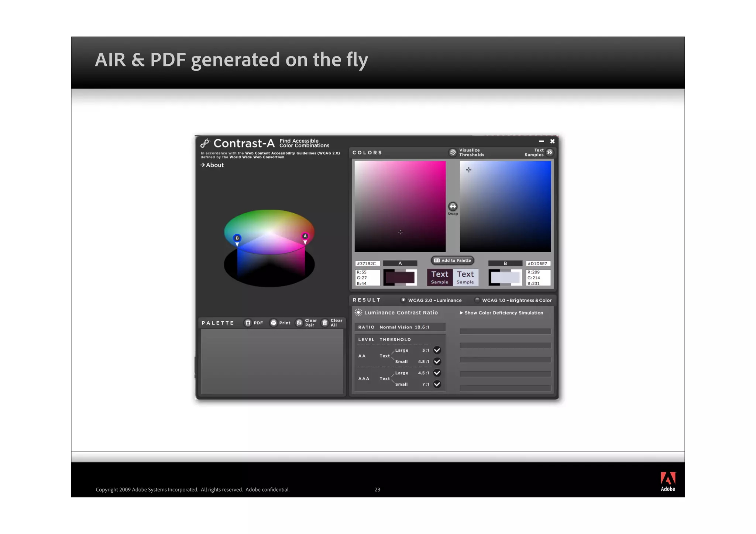Click the Visualize Thresholds icon

pyautogui.click(x=453, y=152)
